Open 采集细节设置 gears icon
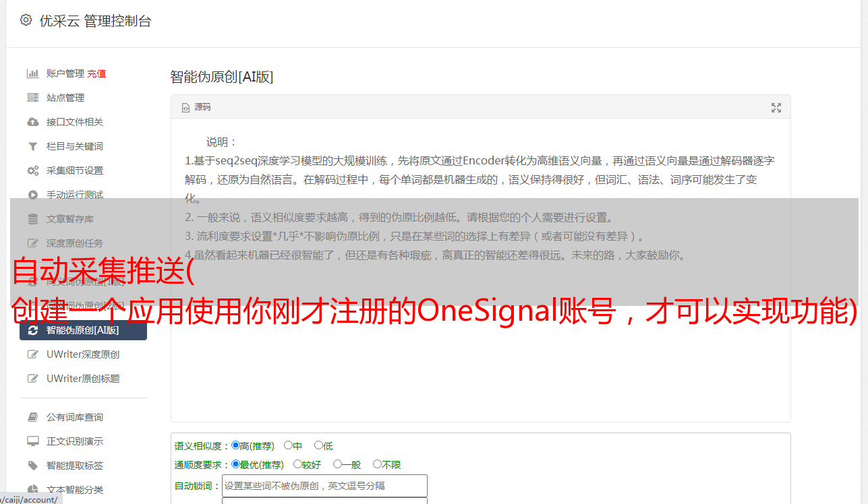The height and width of the screenshot is (504, 868). [32, 170]
